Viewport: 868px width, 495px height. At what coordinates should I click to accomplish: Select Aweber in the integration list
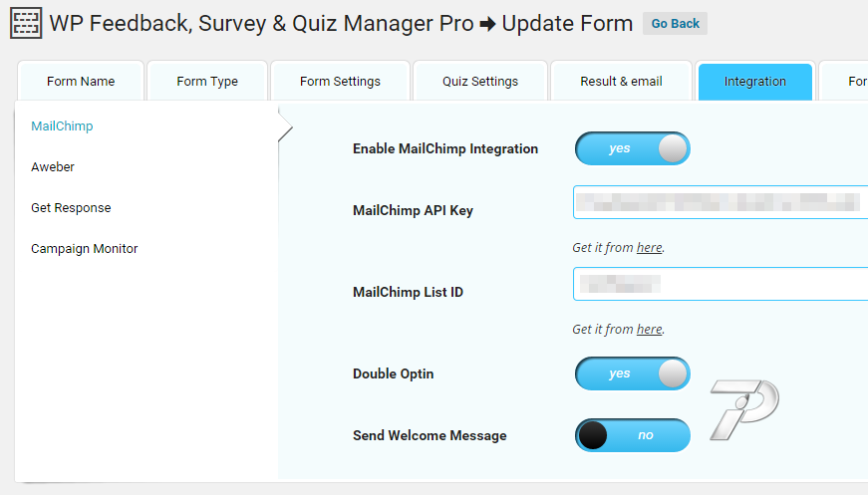53,167
